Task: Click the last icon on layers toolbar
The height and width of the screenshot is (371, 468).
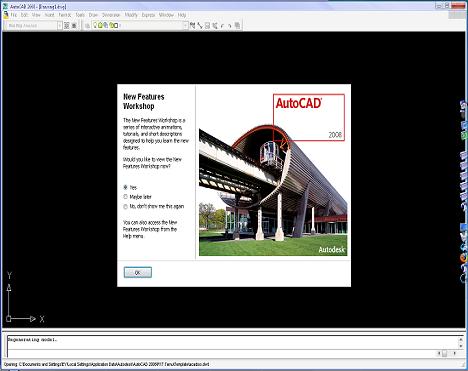Action: (237, 26)
